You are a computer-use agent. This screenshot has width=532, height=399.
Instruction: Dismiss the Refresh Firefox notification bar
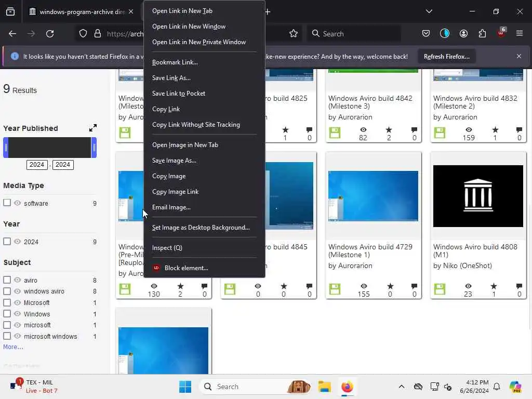(x=519, y=56)
